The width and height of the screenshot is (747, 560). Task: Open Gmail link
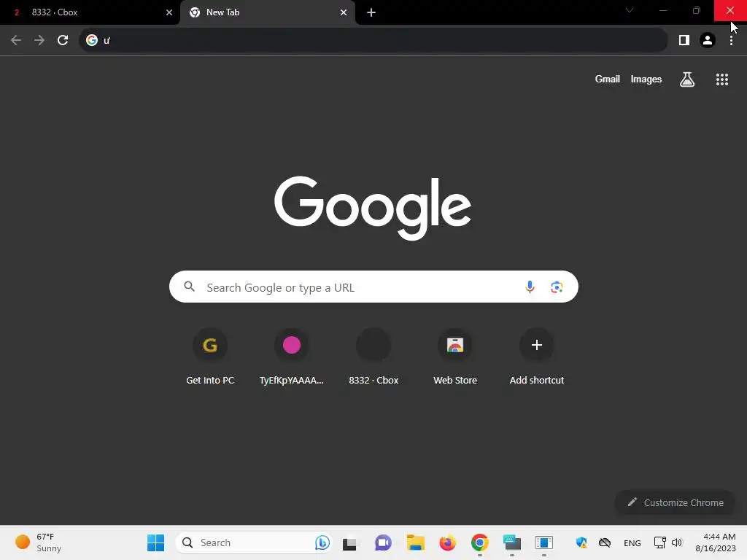pos(608,79)
